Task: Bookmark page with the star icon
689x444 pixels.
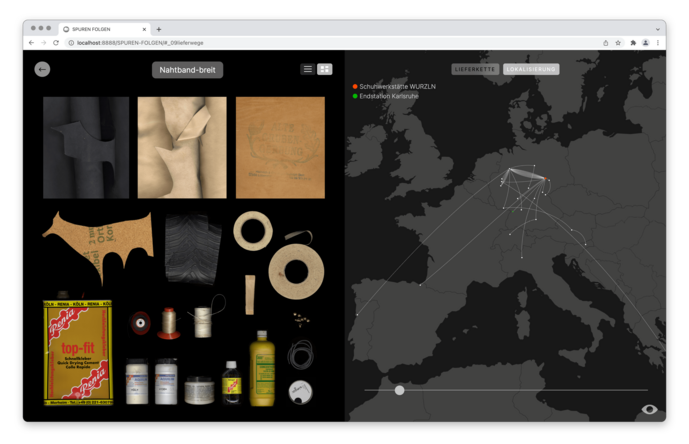Action: point(618,43)
